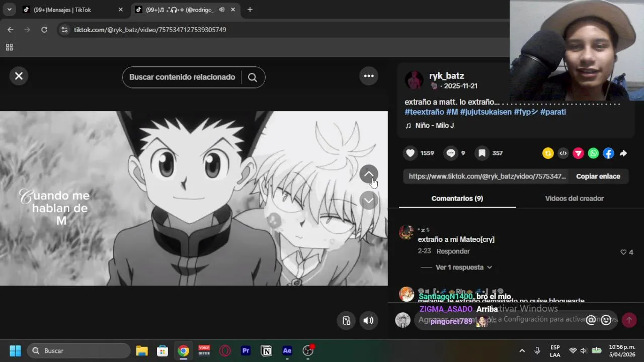This screenshot has height=362, width=644.
Task: Go to previous video with up arrow
Action: coord(369,174)
